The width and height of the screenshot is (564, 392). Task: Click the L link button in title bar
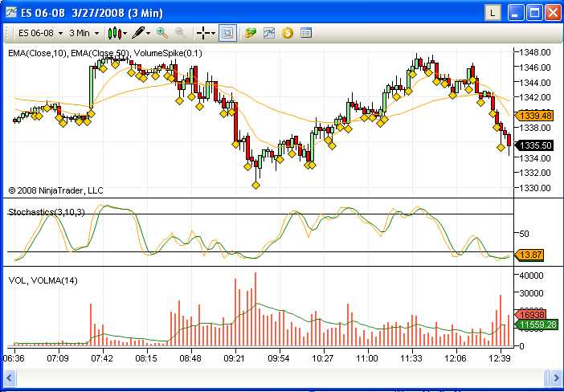coord(492,13)
